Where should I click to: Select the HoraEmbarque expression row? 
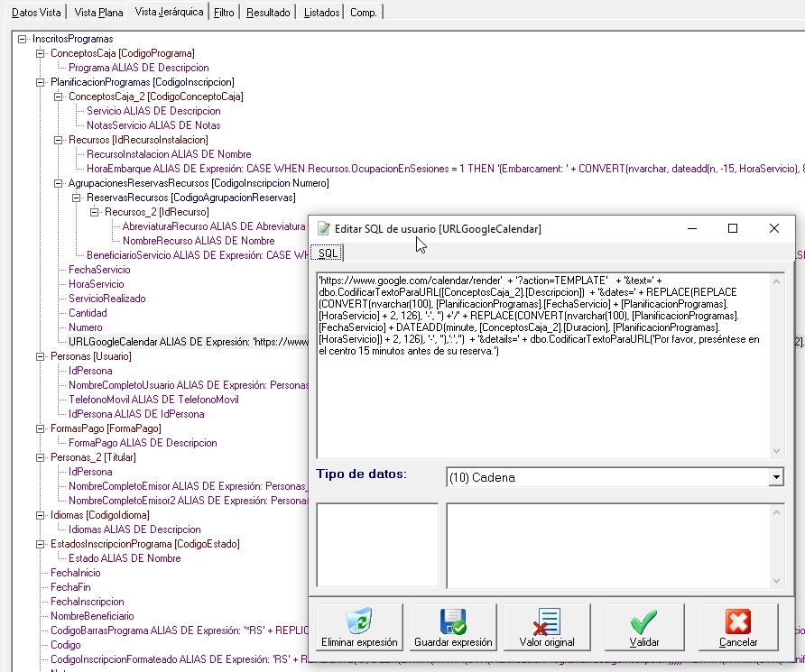coord(445,169)
